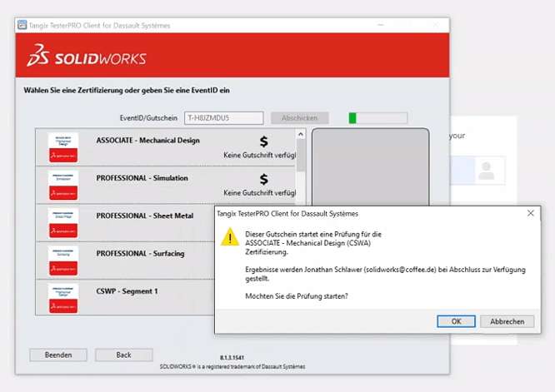Click the CSWP Segment 1 certification badge

(63, 299)
